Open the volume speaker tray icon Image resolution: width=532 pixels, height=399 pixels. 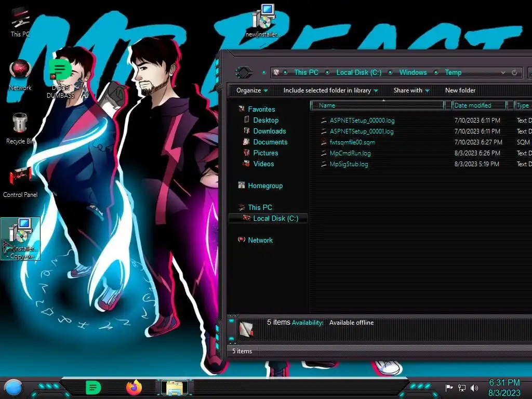pos(474,388)
